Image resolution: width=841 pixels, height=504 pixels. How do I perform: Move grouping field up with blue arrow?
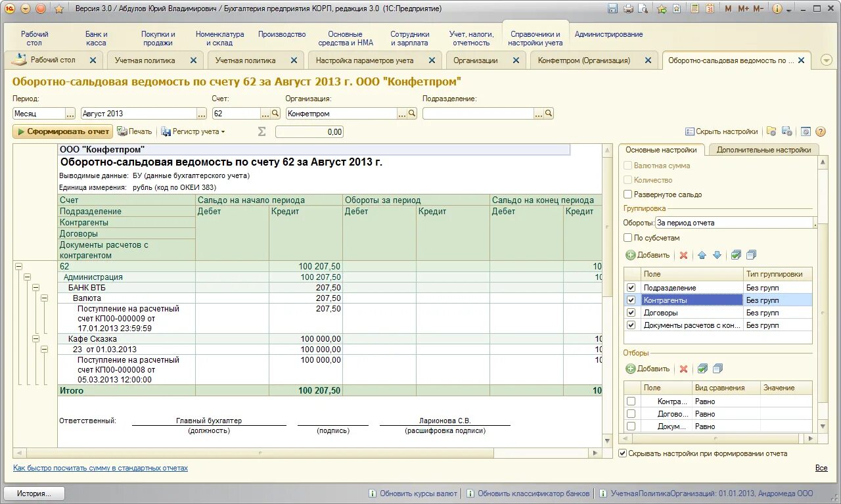702,255
